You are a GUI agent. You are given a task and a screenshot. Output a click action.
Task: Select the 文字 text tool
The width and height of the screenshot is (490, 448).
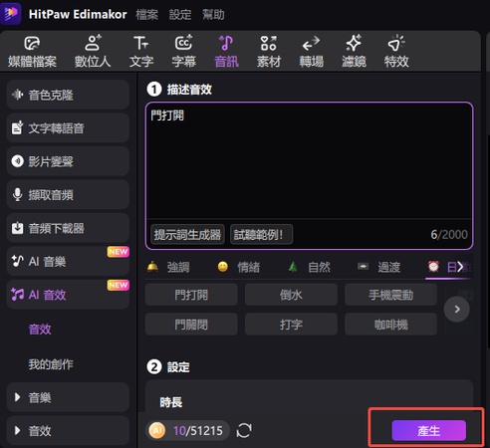(x=141, y=52)
